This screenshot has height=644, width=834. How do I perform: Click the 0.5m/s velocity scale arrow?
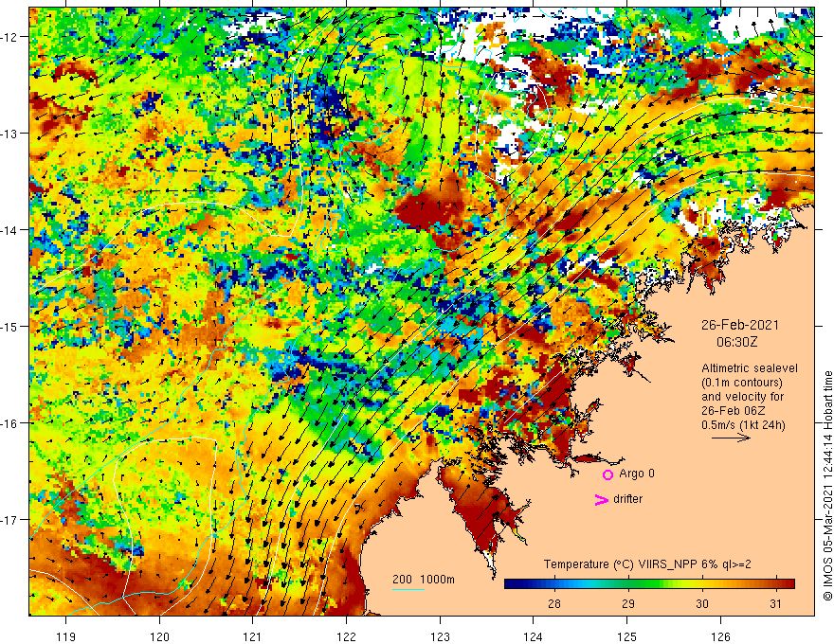point(731,438)
